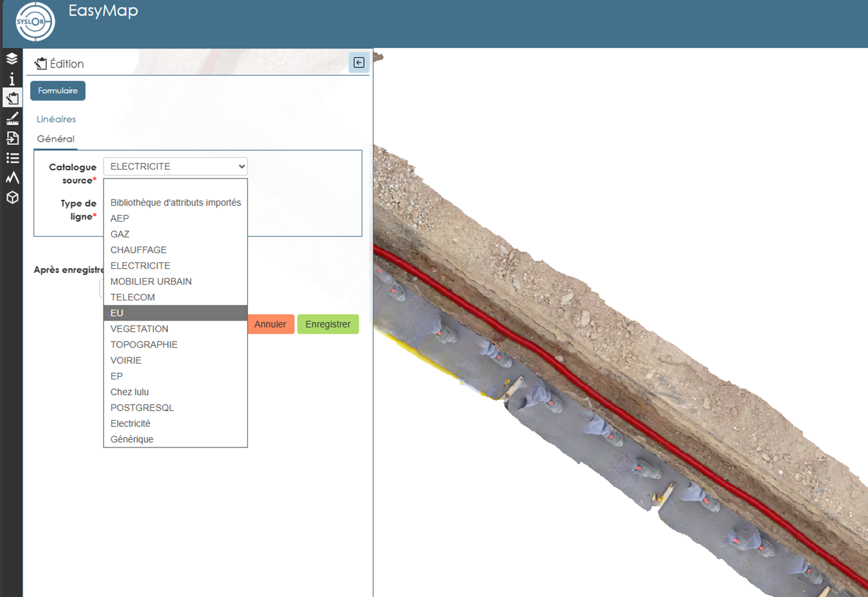
Task: Open the 3D cube view icon
Action: [x=12, y=198]
